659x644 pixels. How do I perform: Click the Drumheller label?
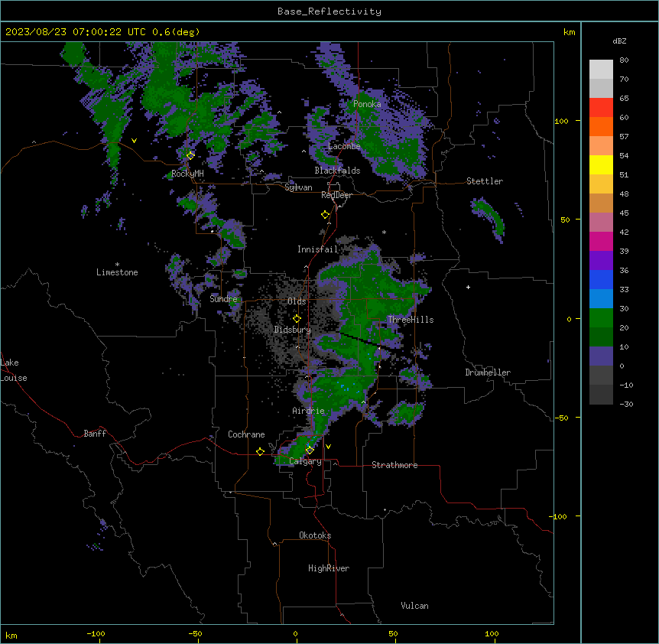tap(488, 372)
